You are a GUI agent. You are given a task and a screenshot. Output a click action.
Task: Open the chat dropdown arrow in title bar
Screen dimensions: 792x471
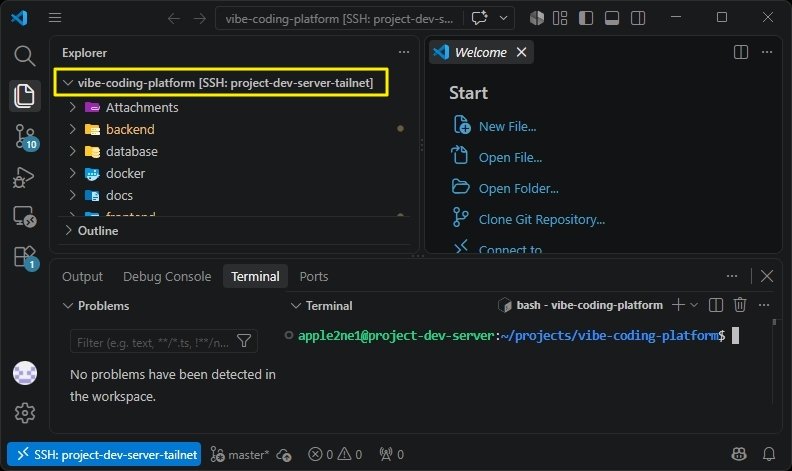point(504,18)
